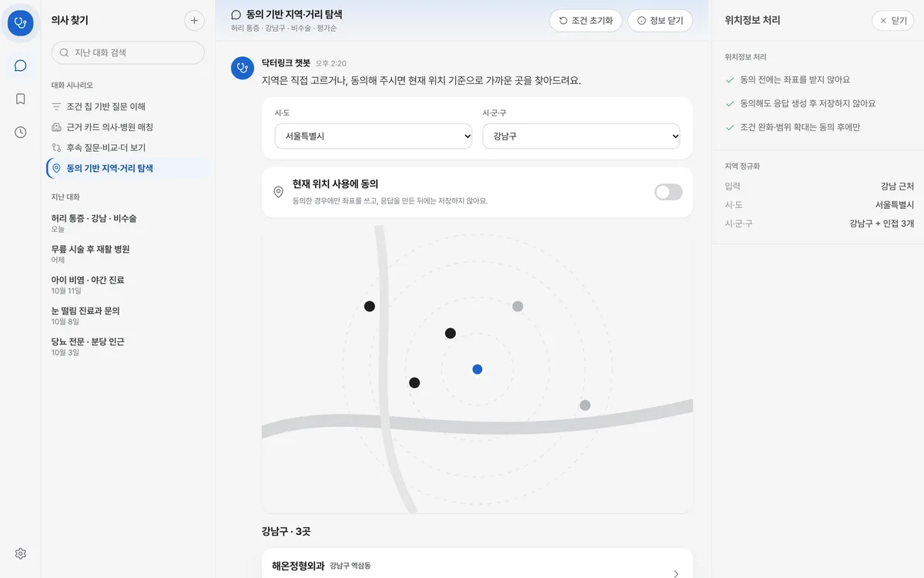Click the search magnifier icon

point(65,52)
